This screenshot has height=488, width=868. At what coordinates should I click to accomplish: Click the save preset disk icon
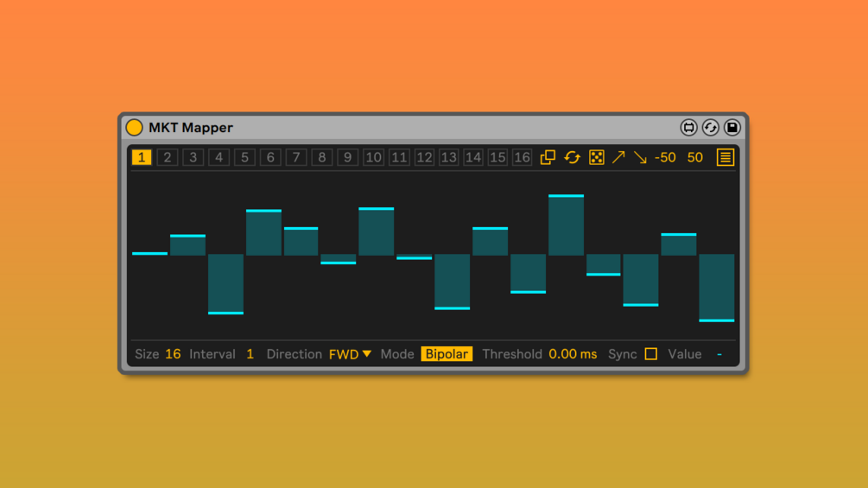(732, 127)
